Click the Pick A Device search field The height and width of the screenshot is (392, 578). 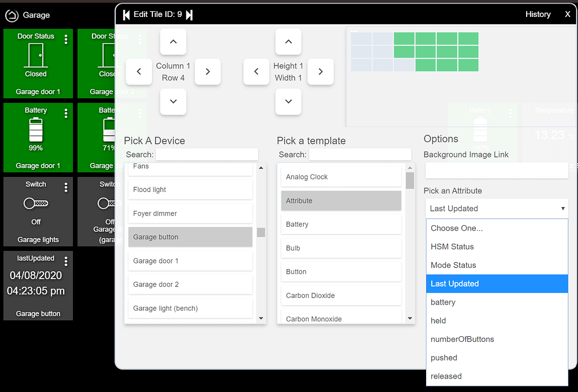[207, 154]
